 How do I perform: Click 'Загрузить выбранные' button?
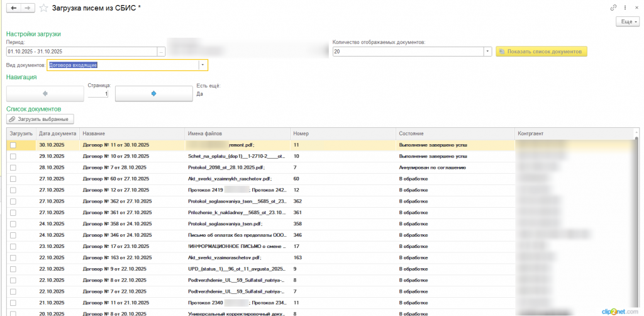[x=40, y=119]
